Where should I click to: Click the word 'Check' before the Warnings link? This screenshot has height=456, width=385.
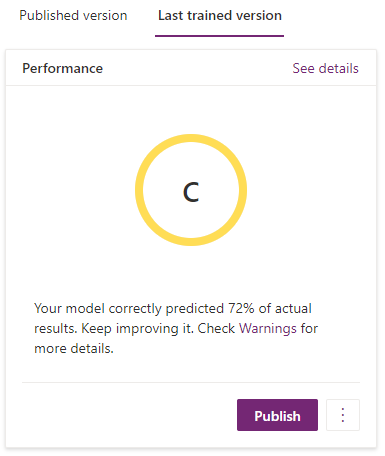point(216,329)
